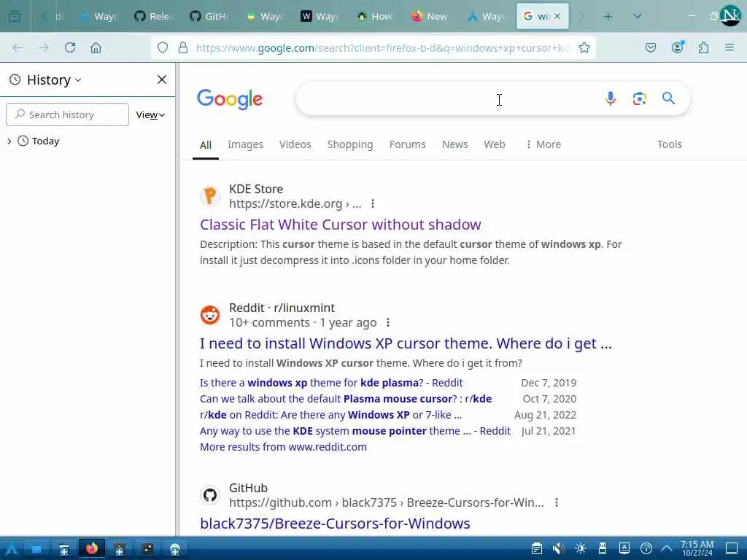The image size is (747, 560).
Task: Open the KDE application launcher in taskbar
Action: (x=11, y=549)
